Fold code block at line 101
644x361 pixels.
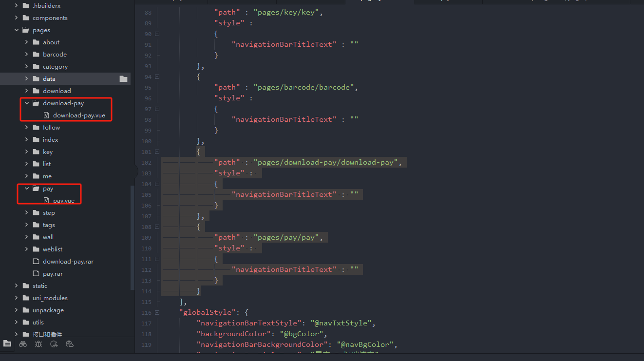click(x=157, y=152)
